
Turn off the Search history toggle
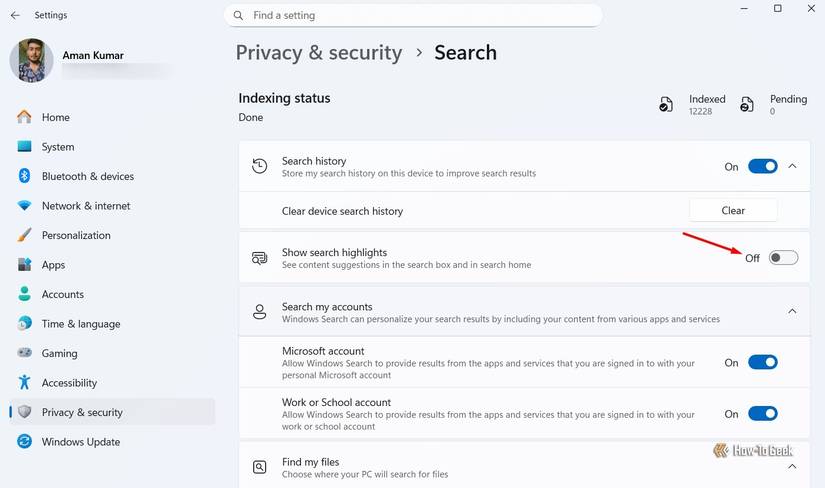click(x=762, y=167)
